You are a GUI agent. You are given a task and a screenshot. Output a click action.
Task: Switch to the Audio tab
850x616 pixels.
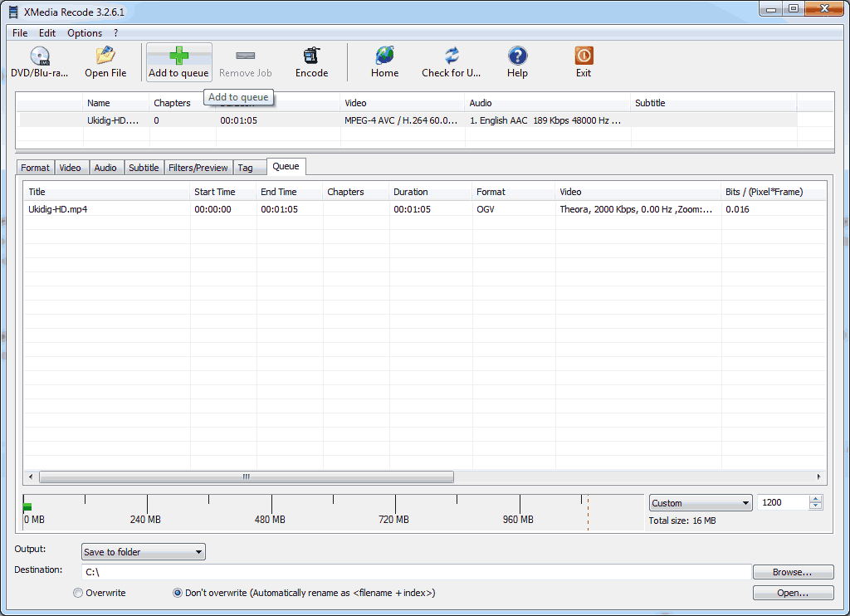pyautogui.click(x=105, y=168)
